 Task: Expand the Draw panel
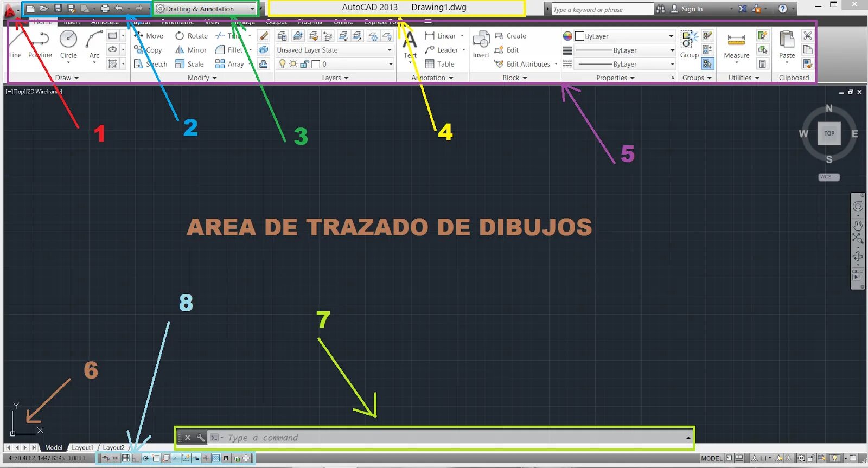pyautogui.click(x=67, y=78)
